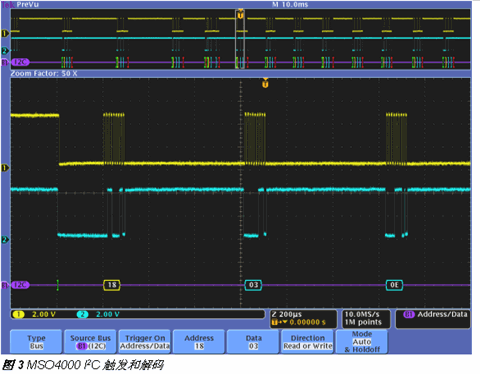Click the Z 200µs zoom timebase readout
480x374 pixels.
[287, 314]
